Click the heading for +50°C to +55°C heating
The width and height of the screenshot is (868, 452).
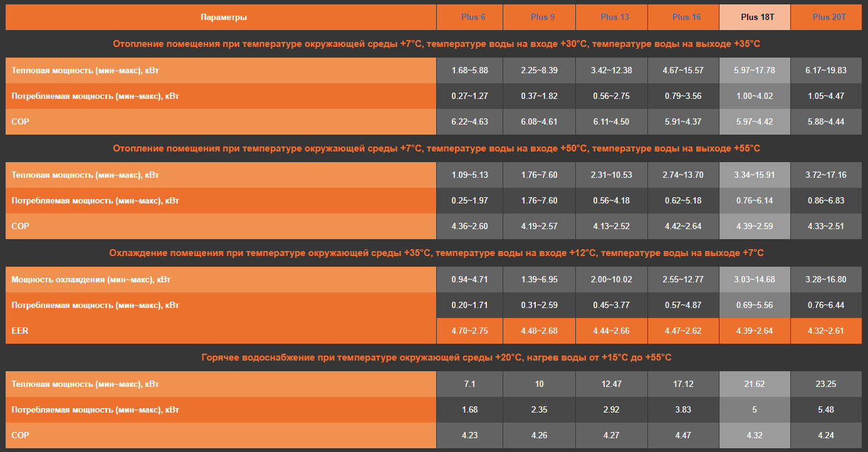[436, 148]
